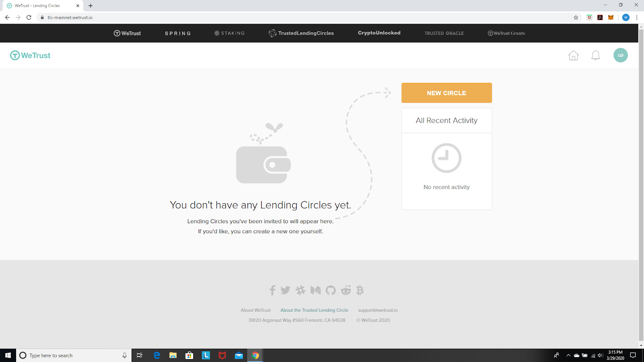This screenshot has width=644, height=362.
Task: Click the All Recent Activity heading
Action: click(x=447, y=120)
